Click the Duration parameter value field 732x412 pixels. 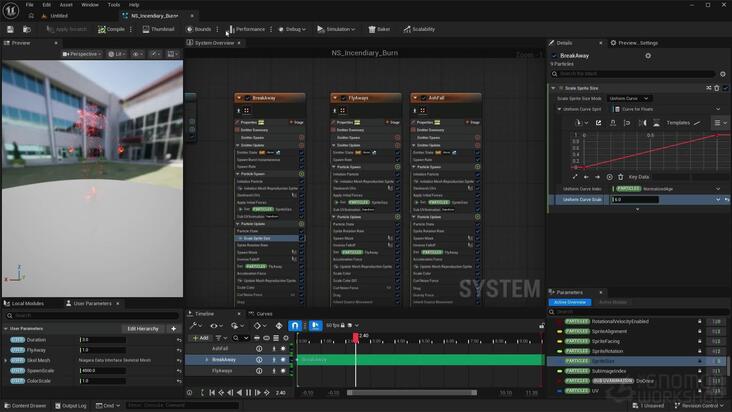[x=103, y=340]
